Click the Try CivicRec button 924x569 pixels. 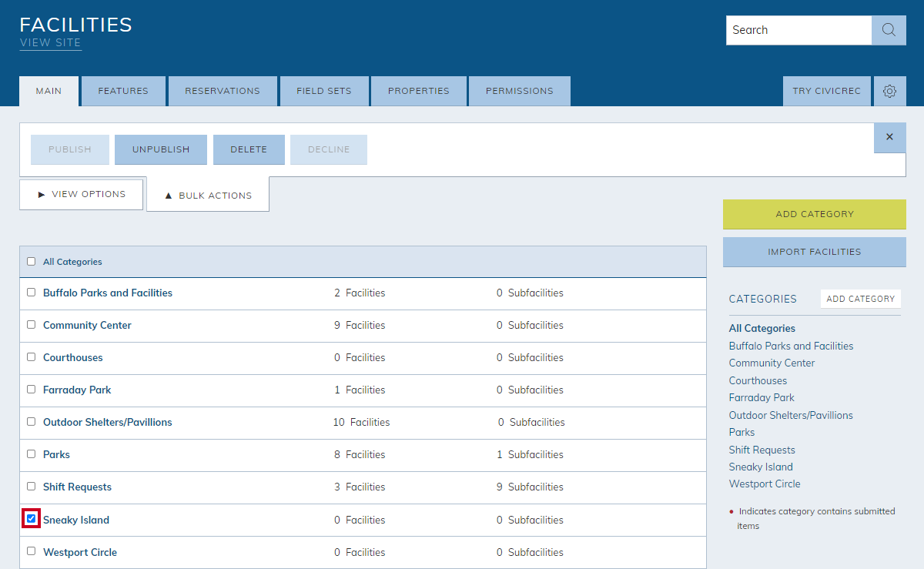point(827,91)
